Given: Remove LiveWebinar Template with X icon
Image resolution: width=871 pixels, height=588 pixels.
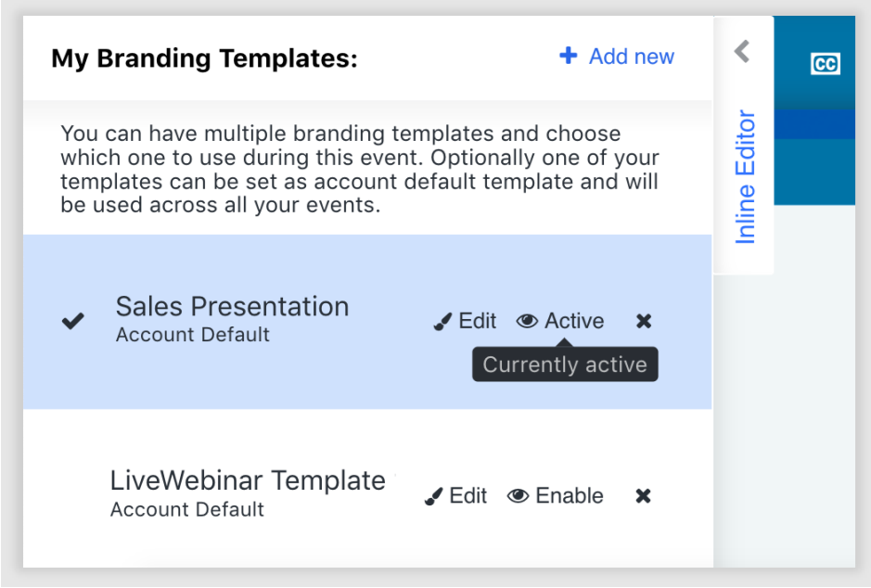Looking at the screenshot, I should tap(643, 496).
